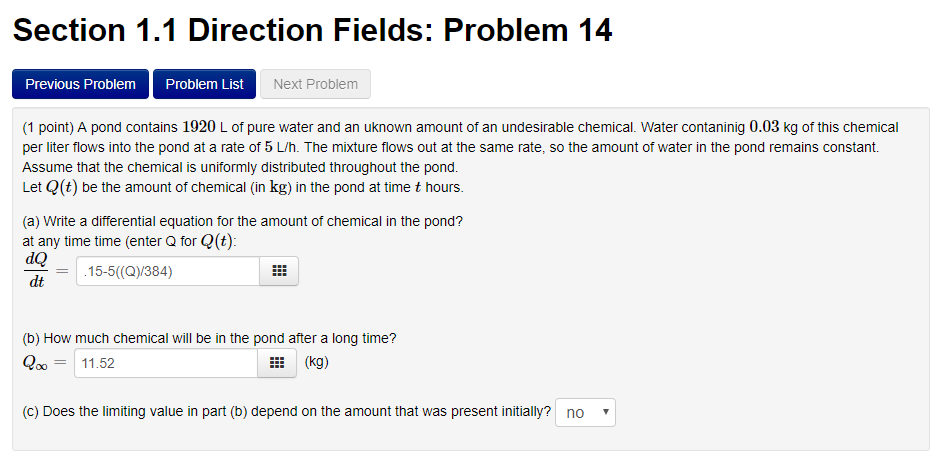Viewport: 942px width, 466px height.
Task: Click the greyed-out Next Problem button
Action: (x=315, y=84)
